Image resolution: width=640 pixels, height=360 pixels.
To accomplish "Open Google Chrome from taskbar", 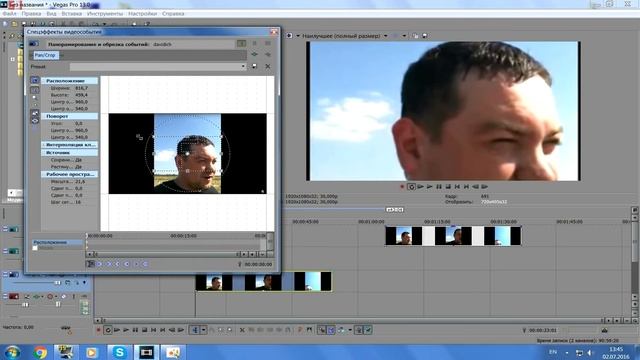I will 40,352.
